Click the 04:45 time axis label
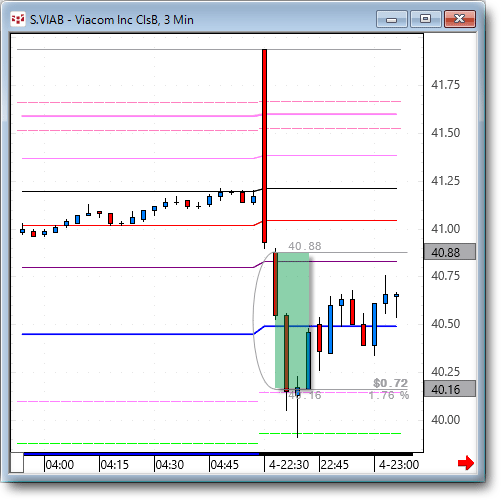Screen dimensions: 503x500 point(225,465)
